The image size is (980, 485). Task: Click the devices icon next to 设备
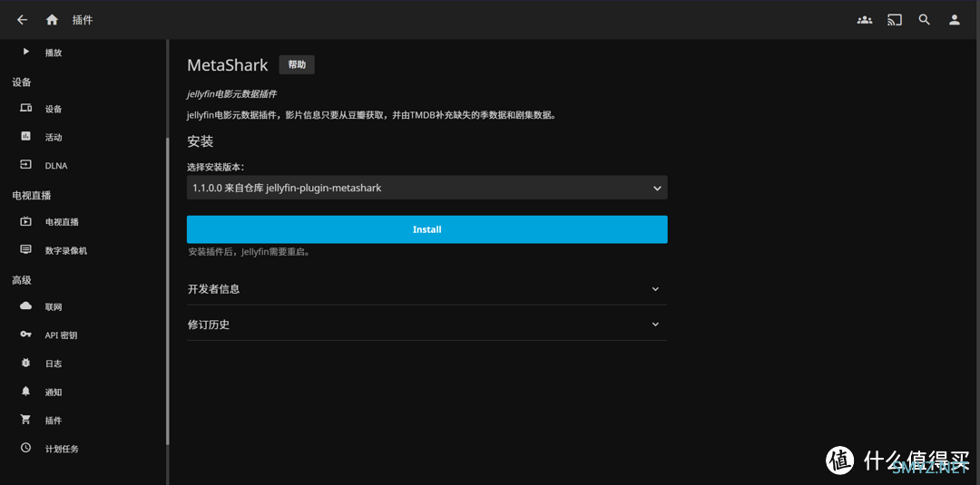pyautogui.click(x=25, y=108)
